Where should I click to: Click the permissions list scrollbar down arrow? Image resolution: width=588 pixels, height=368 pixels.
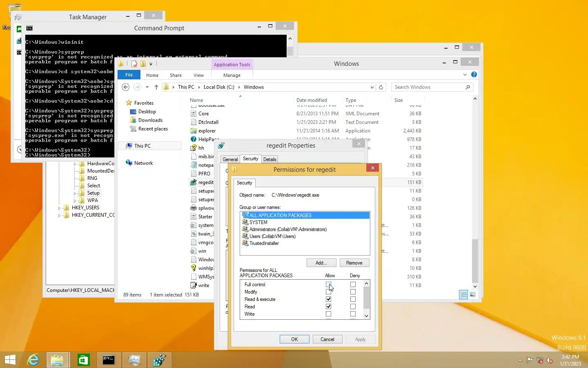coord(366,316)
